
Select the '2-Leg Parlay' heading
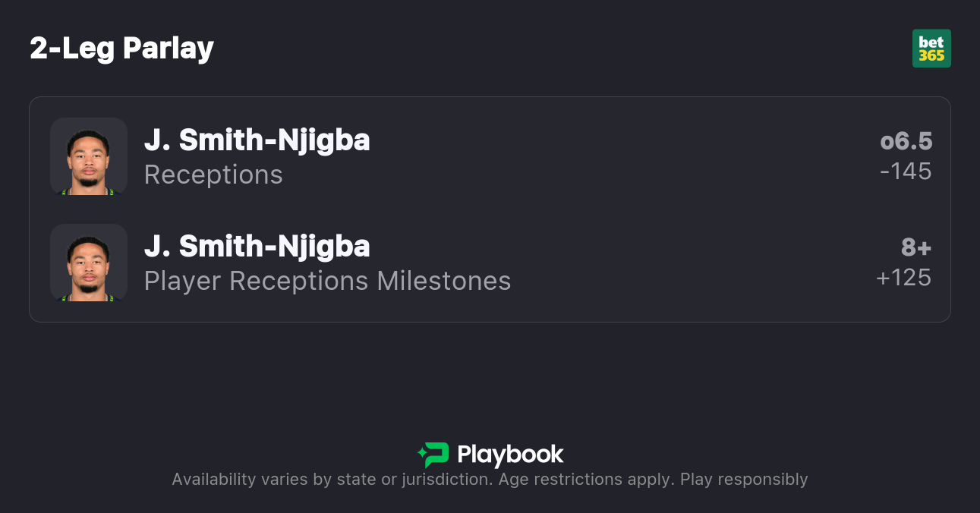(122, 49)
